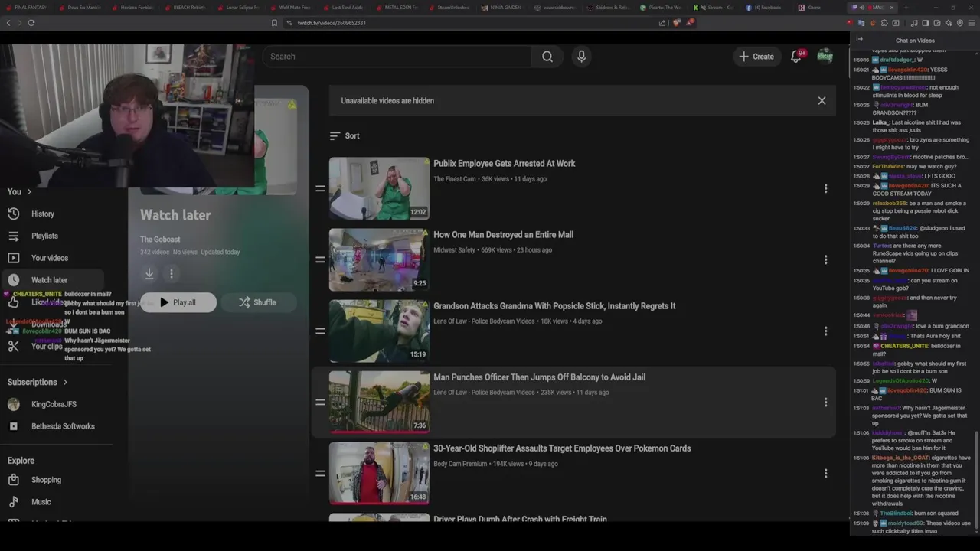Click title '30-Year-Old Shoplifter Assaults Target Employees Over Pokemon Cards'
The image size is (980, 551).
point(562,448)
